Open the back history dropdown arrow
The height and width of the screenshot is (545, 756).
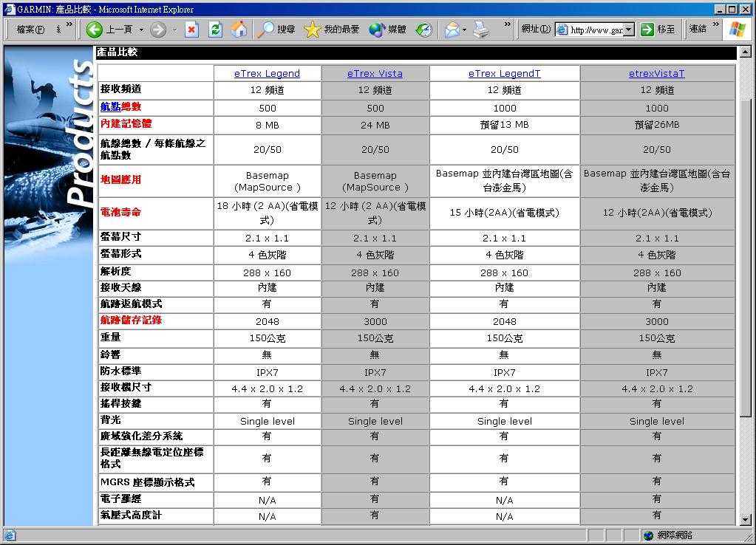pyautogui.click(x=141, y=30)
